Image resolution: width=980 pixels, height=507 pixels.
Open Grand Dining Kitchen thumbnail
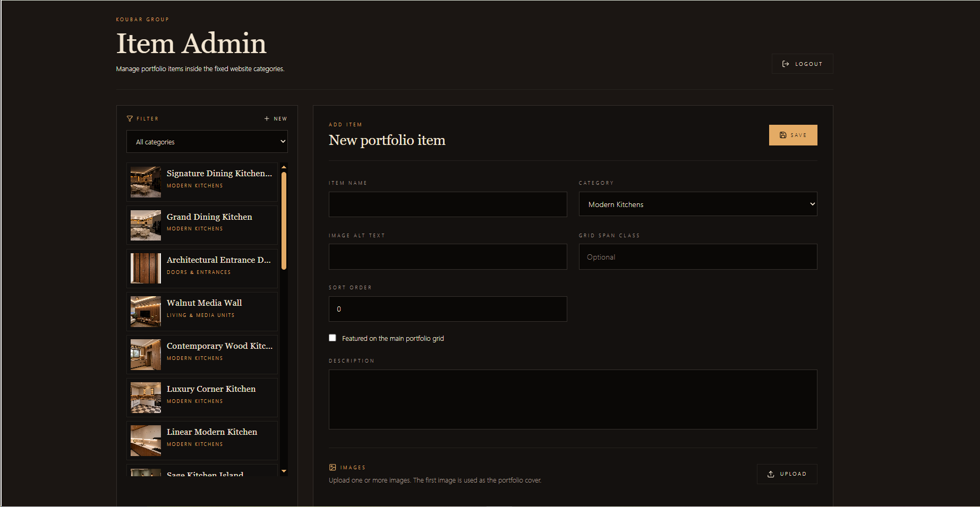pyautogui.click(x=146, y=225)
